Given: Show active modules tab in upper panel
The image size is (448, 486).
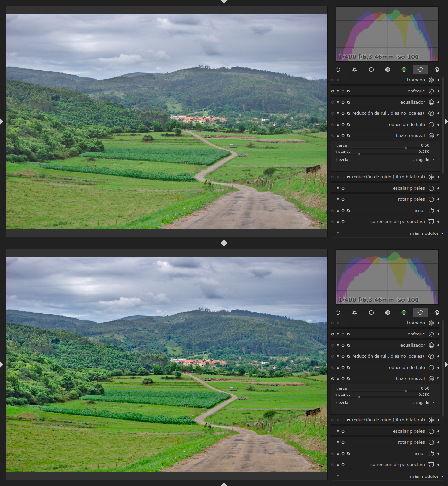Looking at the screenshot, I should pos(338,70).
